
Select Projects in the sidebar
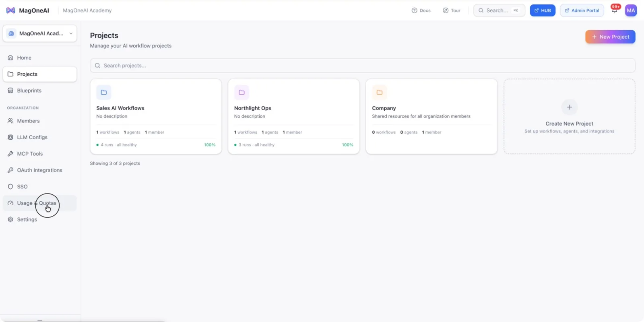[x=40, y=74]
